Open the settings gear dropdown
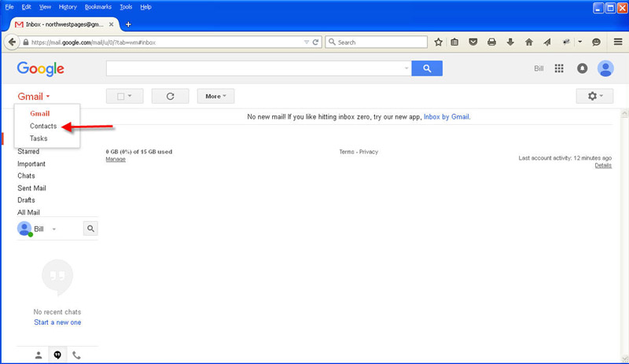The height and width of the screenshot is (364, 629). [x=595, y=96]
